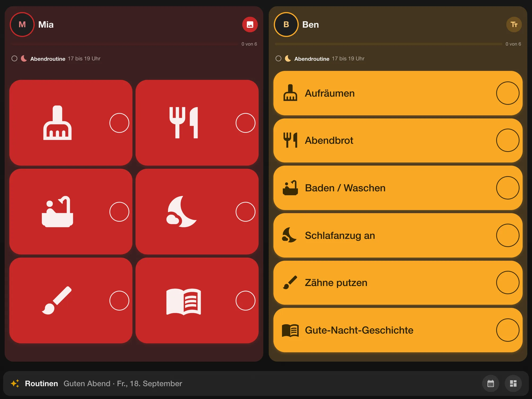532x399 pixels.
Task: Tap the Zähne putzen task label
Action: point(336,283)
